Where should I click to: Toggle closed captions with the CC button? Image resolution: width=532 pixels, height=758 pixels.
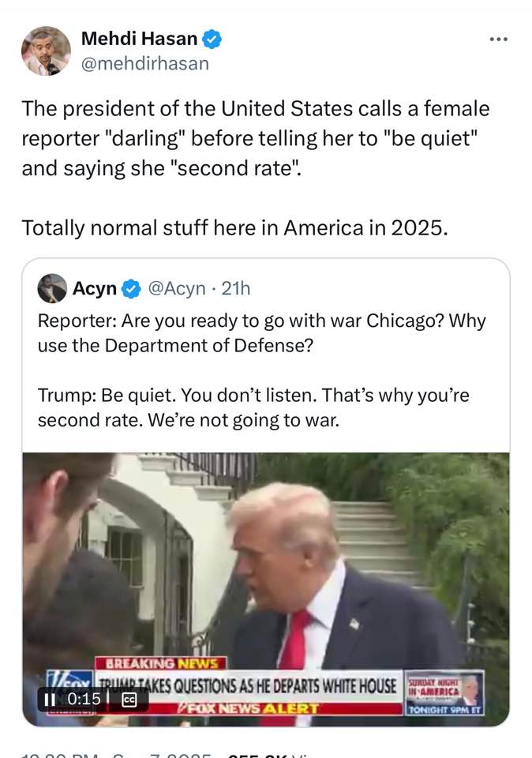click(129, 700)
